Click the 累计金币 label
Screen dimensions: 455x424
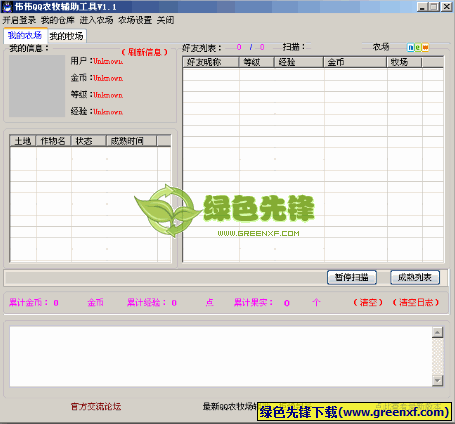28,302
